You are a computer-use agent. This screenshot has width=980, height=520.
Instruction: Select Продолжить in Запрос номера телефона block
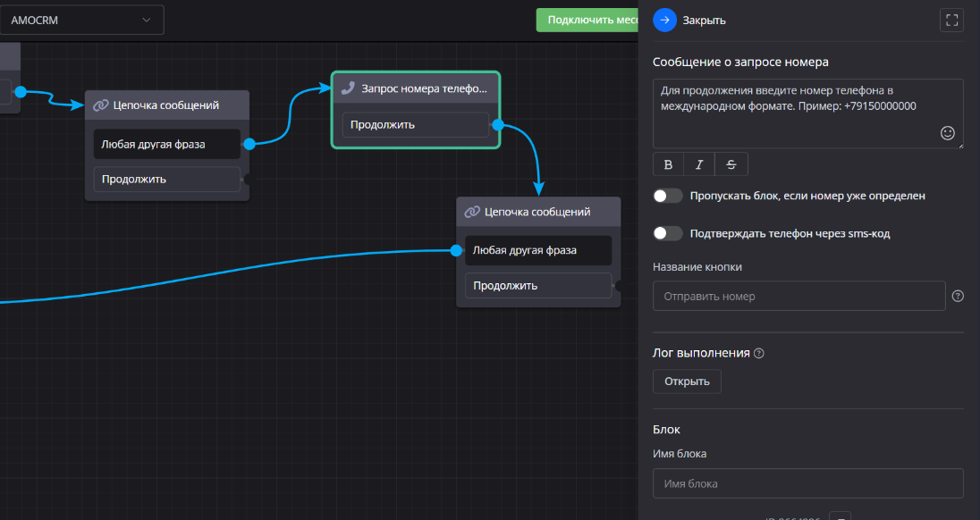click(x=415, y=125)
